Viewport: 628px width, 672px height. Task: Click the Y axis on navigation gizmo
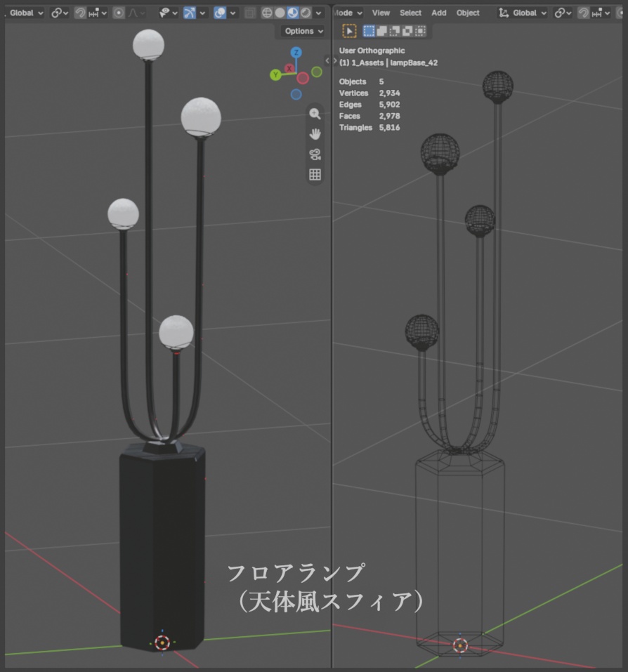point(275,75)
